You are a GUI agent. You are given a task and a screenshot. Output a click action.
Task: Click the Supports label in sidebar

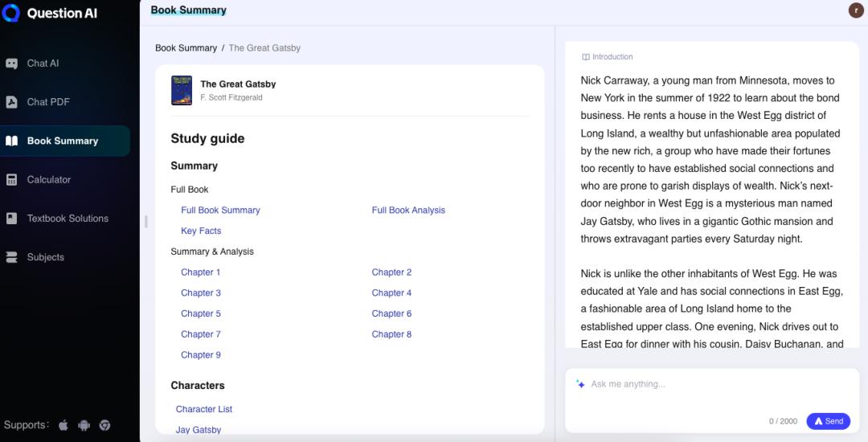click(x=27, y=425)
